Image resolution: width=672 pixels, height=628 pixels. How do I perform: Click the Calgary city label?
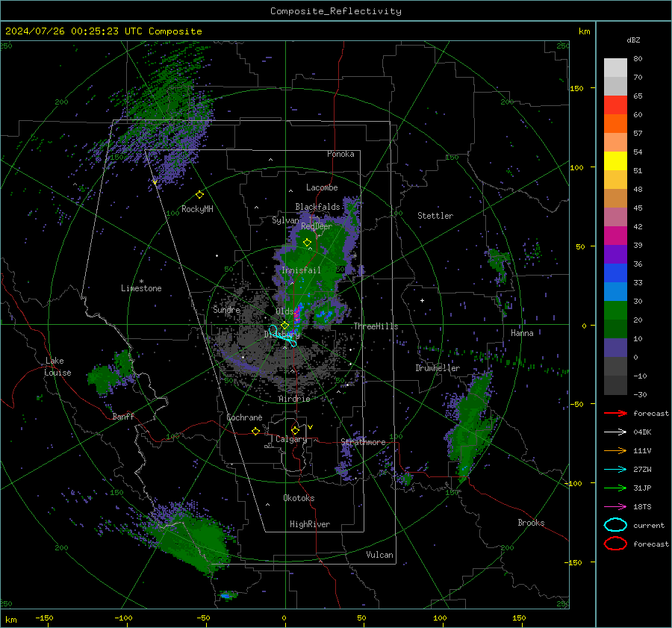(291, 439)
